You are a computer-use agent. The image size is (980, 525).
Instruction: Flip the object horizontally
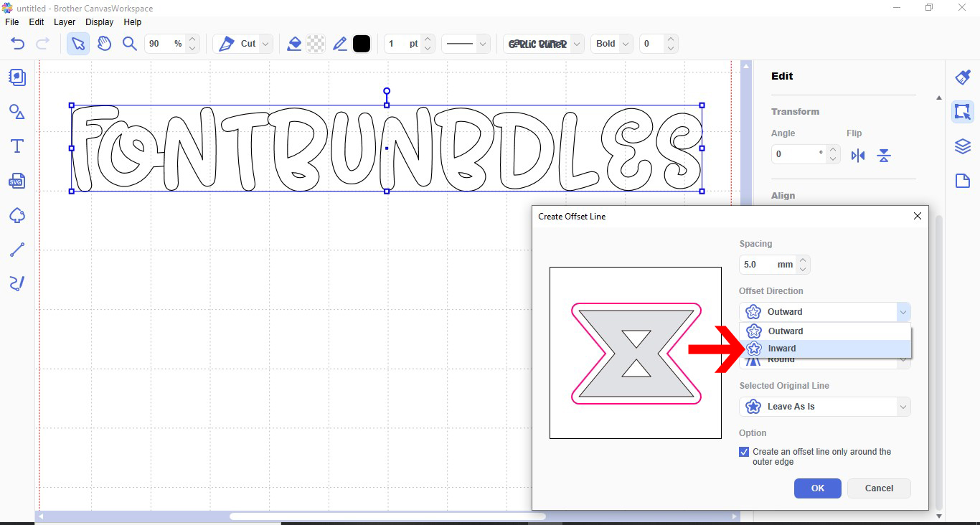point(858,156)
